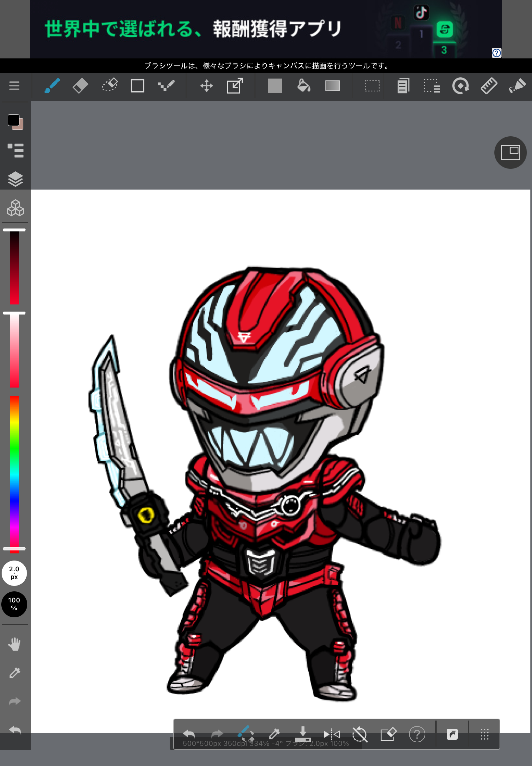Click the ad banner info icon

tap(496, 53)
